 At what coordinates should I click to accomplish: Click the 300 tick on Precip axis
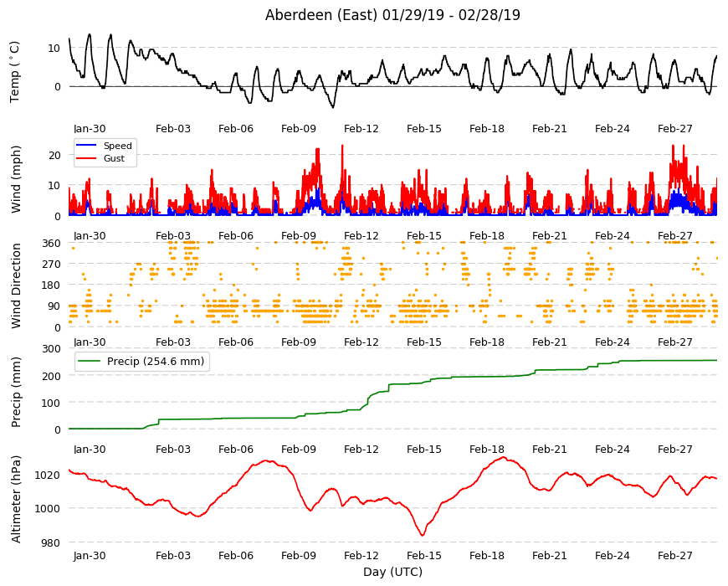point(52,349)
